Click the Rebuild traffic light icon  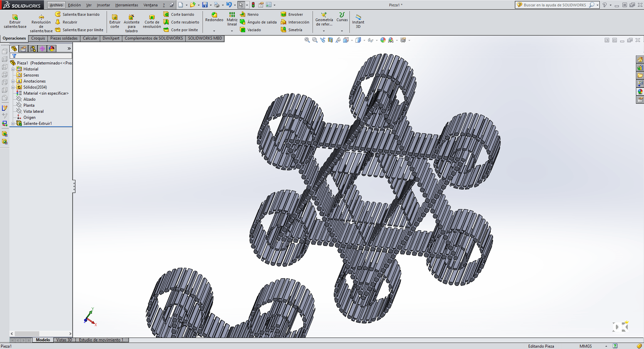[x=253, y=5]
